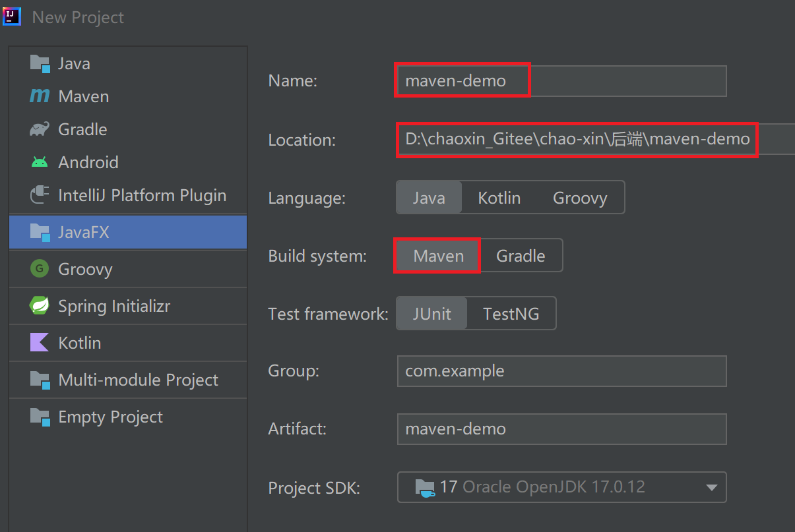Open the Project SDK dropdown arrow
Image resolution: width=795 pixels, height=532 pixels.
pyautogui.click(x=711, y=488)
